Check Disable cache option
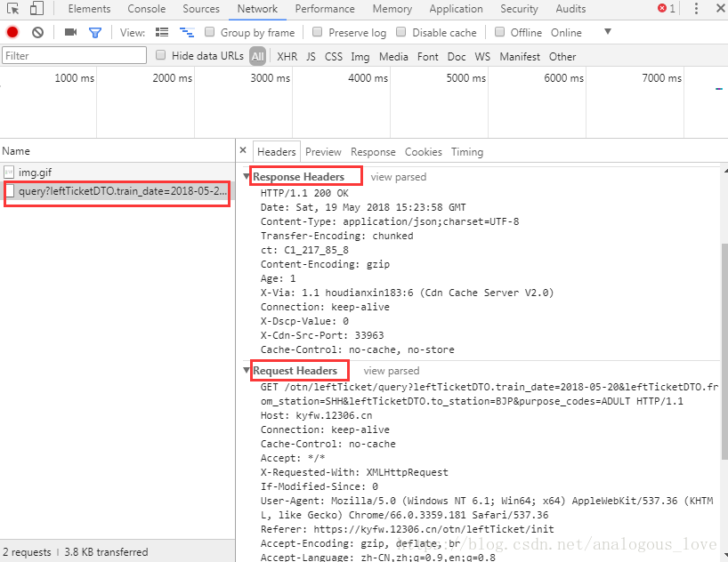Image resolution: width=728 pixels, height=562 pixels. point(401,31)
